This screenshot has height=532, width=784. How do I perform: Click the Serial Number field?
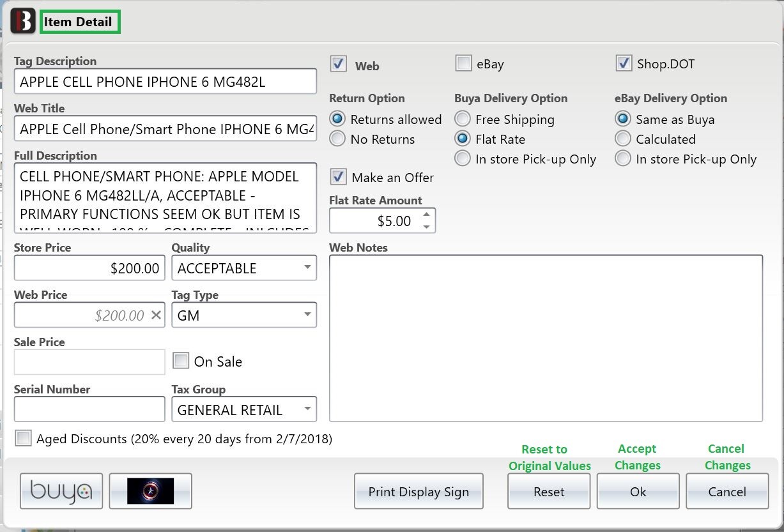click(x=89, y=409)
